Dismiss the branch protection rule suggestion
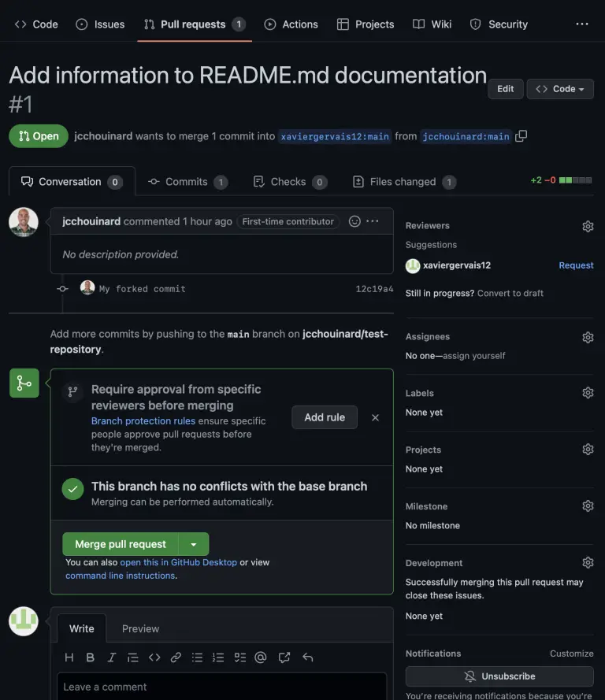The image size is (605, 700). (375, 417)
